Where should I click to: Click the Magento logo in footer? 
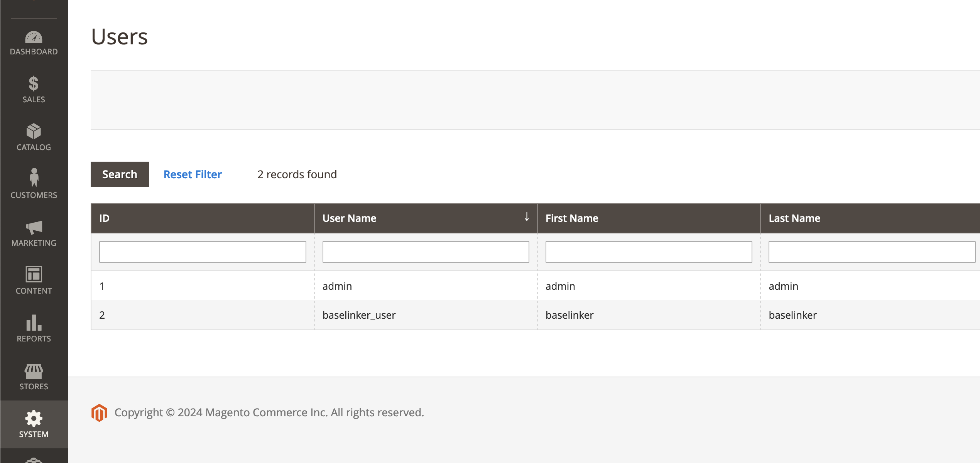[99, 412]
